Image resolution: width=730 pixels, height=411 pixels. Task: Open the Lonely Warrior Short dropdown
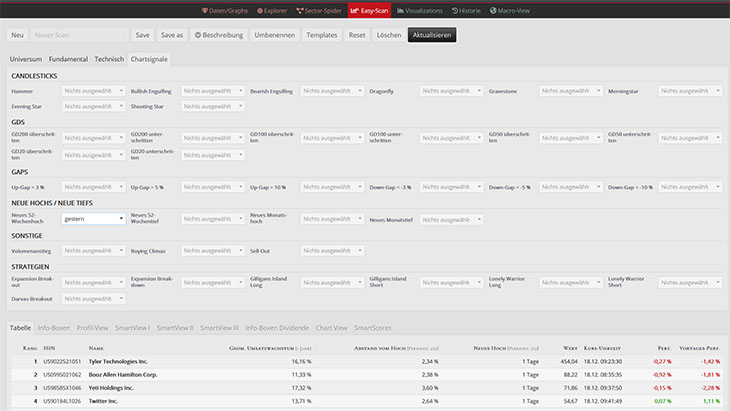690,283
